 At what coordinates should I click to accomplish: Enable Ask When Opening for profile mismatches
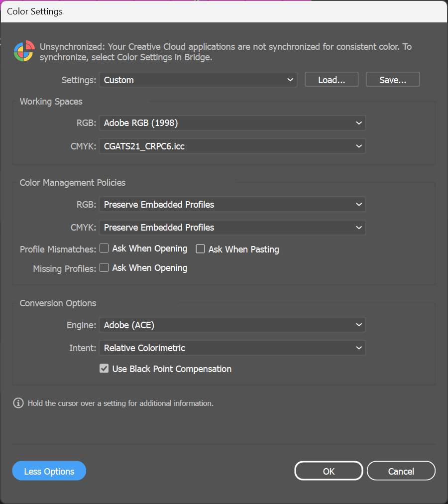coord(104,248)
